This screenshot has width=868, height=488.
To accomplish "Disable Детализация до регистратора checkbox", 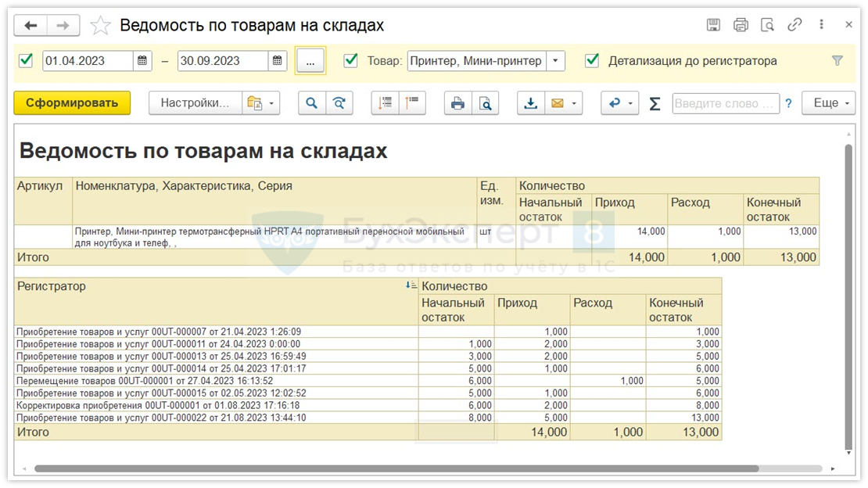I will click(592, 60).
